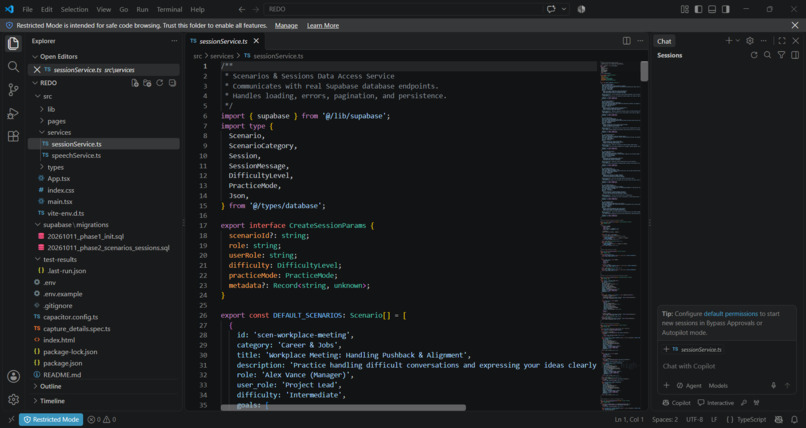Open the Accounts menu icon
806x428 pixels.
pos(13,376)
